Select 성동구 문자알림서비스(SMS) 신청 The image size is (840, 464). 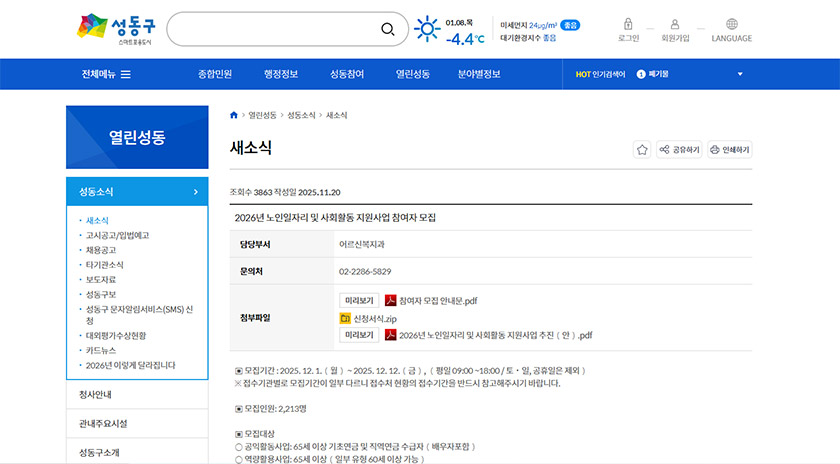tap(139, 315)
